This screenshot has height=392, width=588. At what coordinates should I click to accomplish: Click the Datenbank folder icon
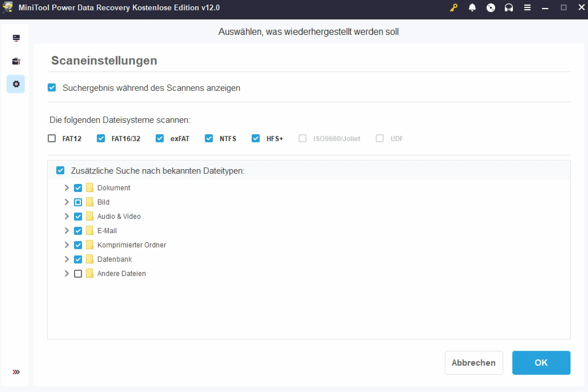tap(90, 259)
